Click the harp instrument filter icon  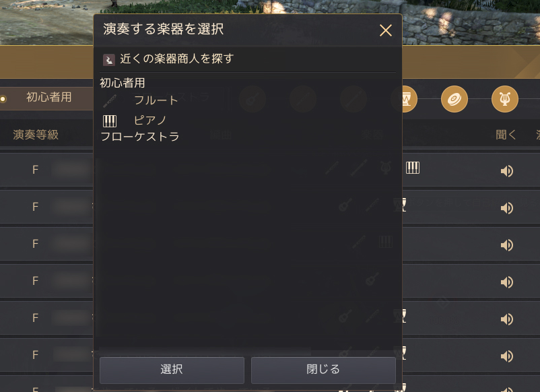[504, 99]
